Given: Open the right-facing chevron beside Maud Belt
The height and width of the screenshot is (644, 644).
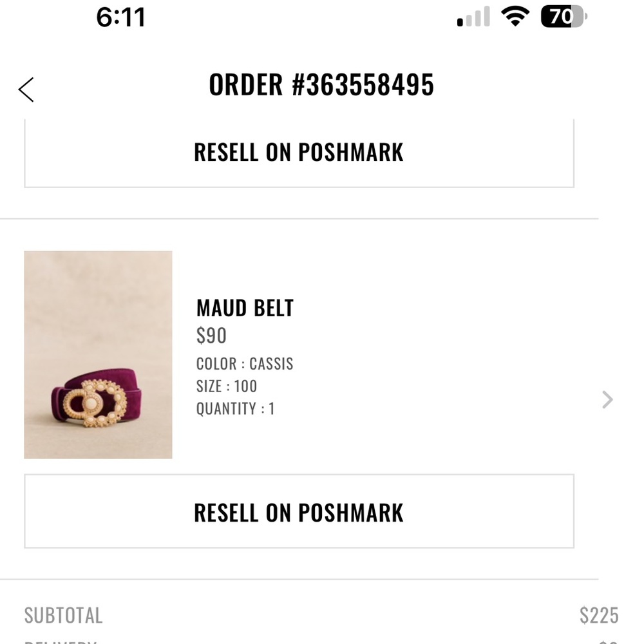Looking at the screenshot, I should (606, 399).
